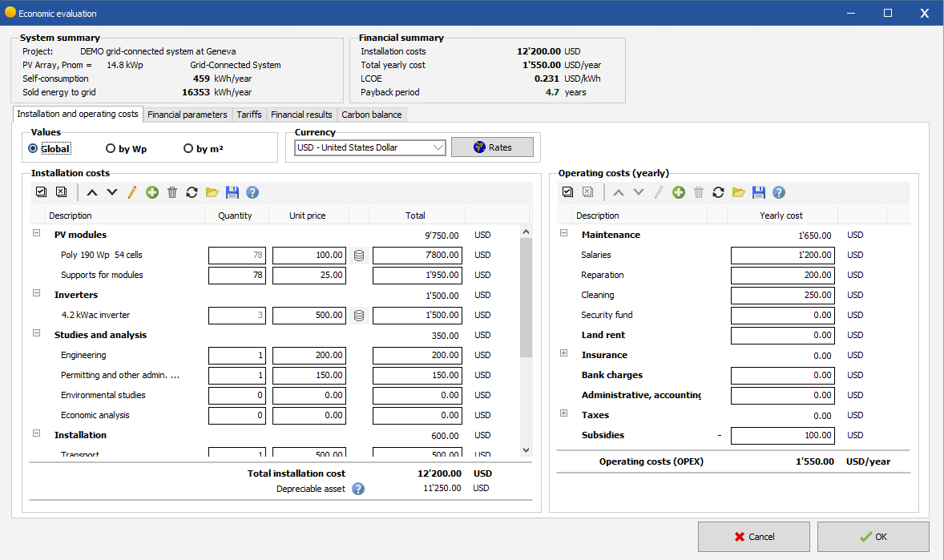Collapse the Inverters group
Image resolution: width=944 pixels, height=560 pixels.
click(36, 293)
